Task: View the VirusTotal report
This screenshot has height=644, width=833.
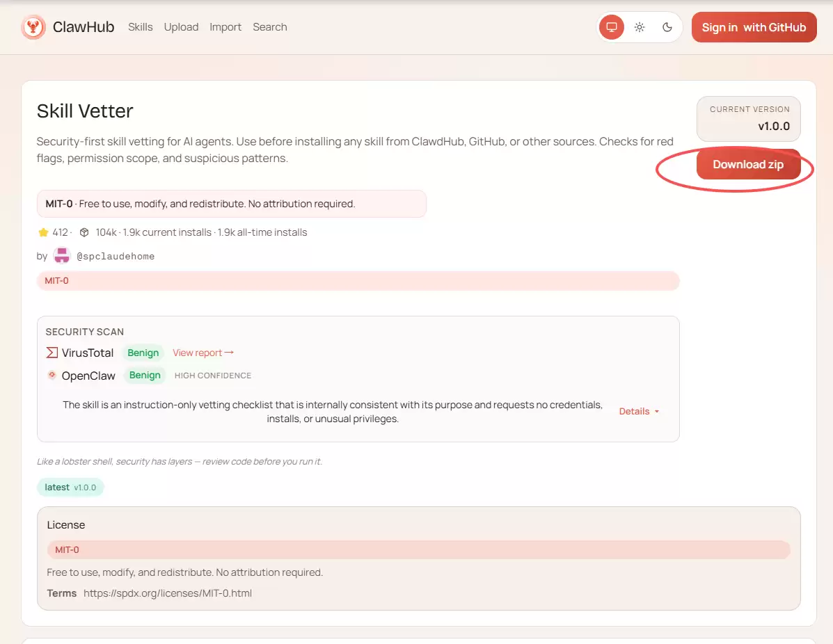Action: click(203, 353)
